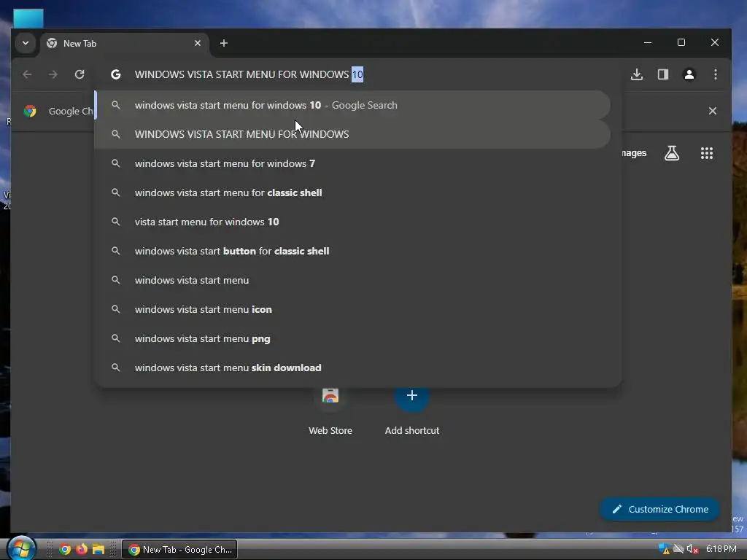The height and width of the screenshot is (560, 747).
Task: Close the New Tab tab
Action: click(198, 43)
